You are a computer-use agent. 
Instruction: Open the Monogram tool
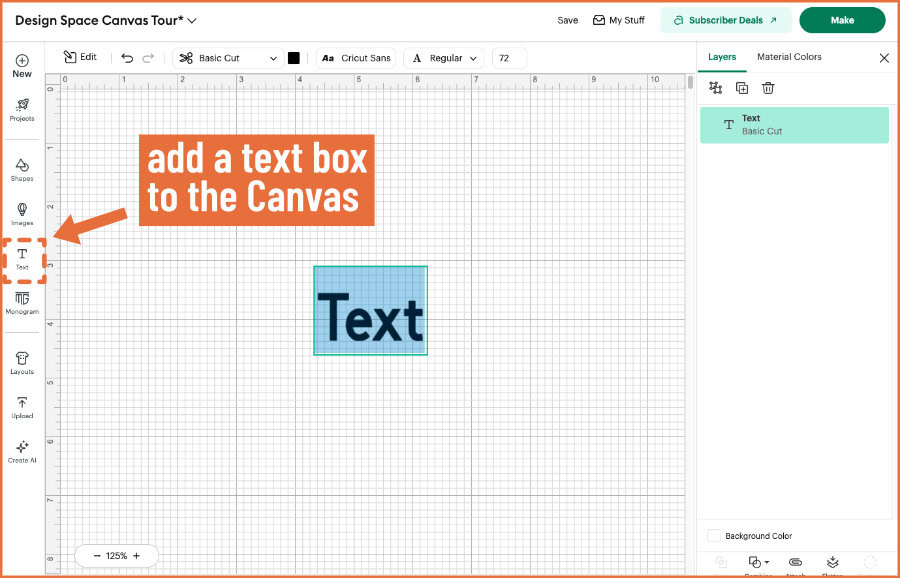click(x=22, y=303)
